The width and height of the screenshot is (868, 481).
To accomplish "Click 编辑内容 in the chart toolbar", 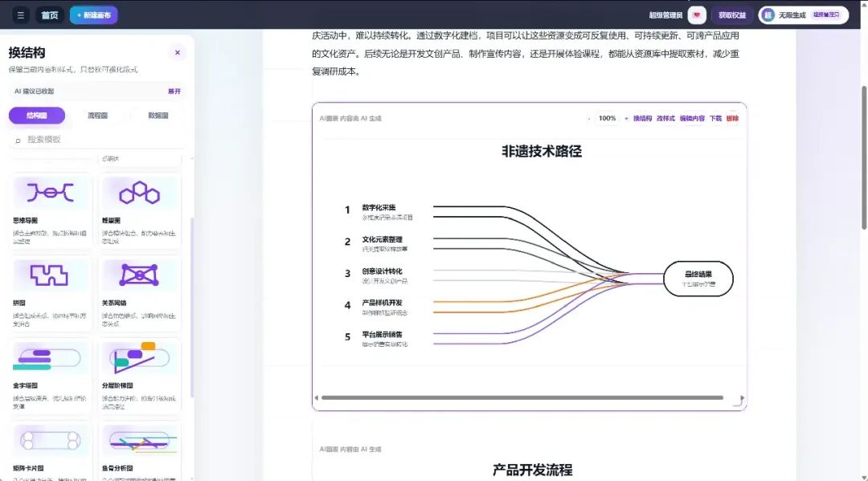I will (x=692, y=118).
